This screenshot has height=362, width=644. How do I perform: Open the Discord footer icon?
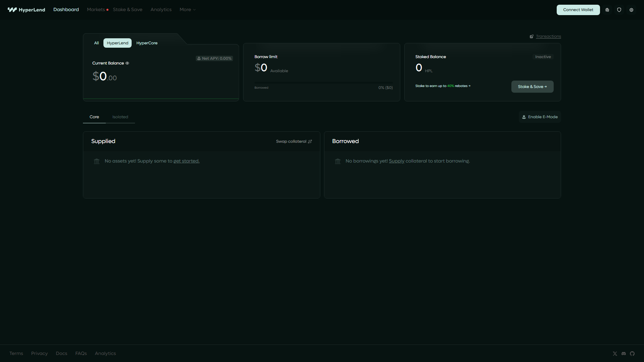click(624, 354)
